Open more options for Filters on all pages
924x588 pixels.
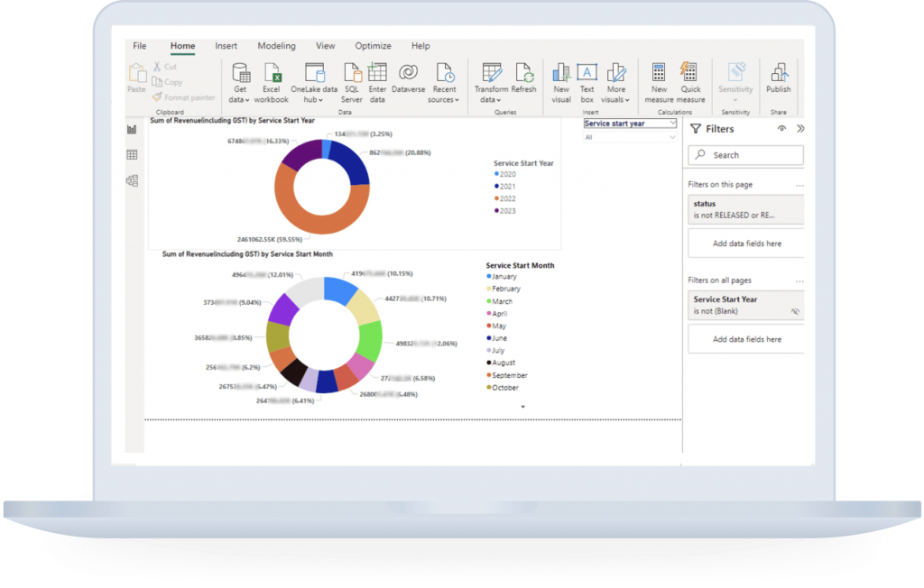pyautogui.click(x=799, y=281)
